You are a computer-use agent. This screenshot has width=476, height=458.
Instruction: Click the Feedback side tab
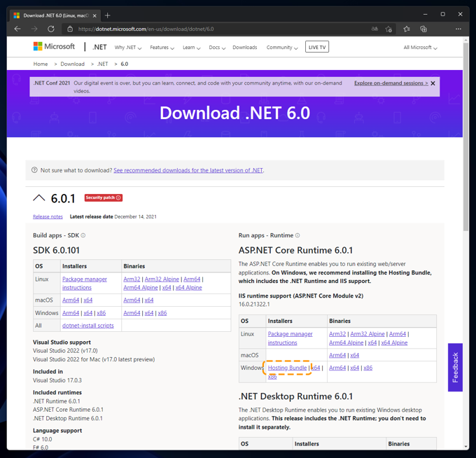click(455, 367)
